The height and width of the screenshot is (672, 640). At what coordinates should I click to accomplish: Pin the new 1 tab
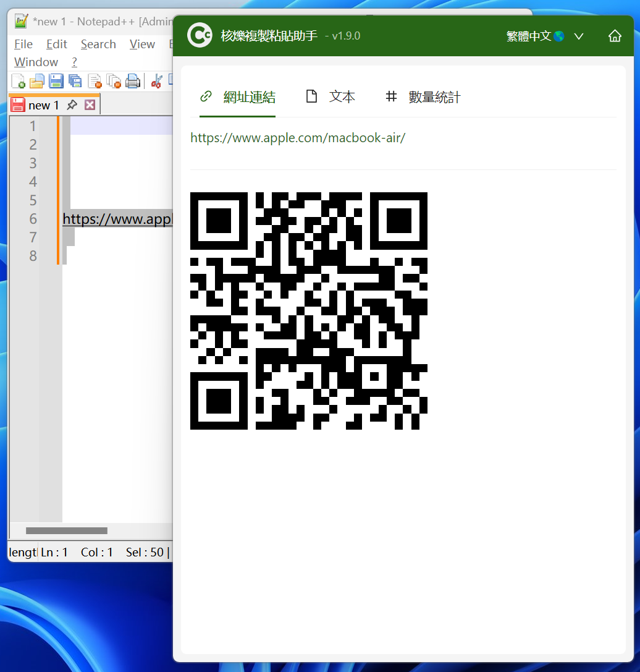[x=72, y=105]
